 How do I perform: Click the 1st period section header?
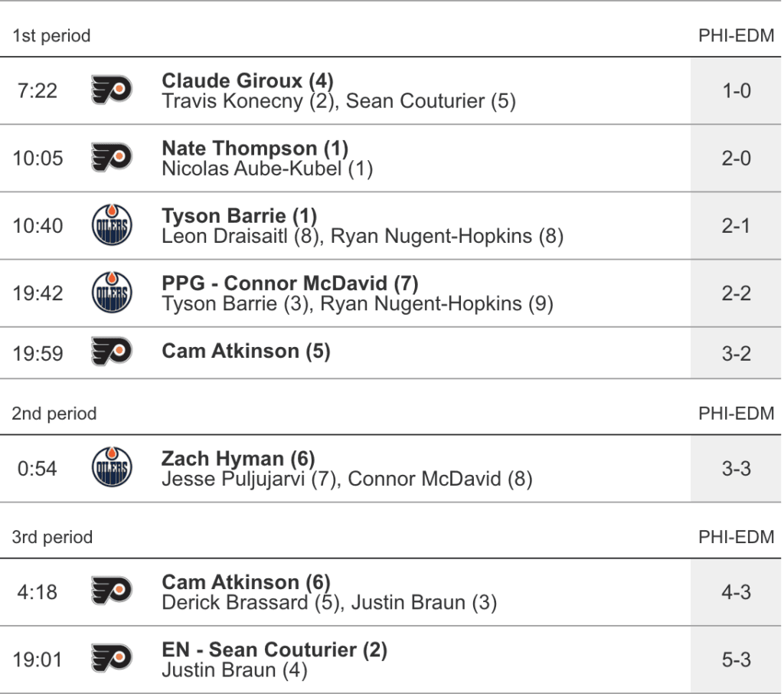[51, 36]
